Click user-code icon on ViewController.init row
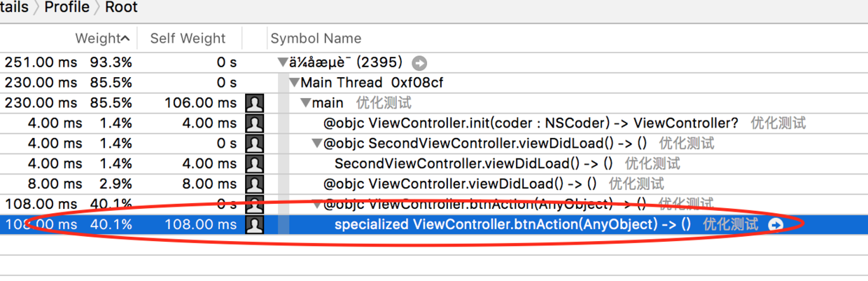 click(255, 124)
